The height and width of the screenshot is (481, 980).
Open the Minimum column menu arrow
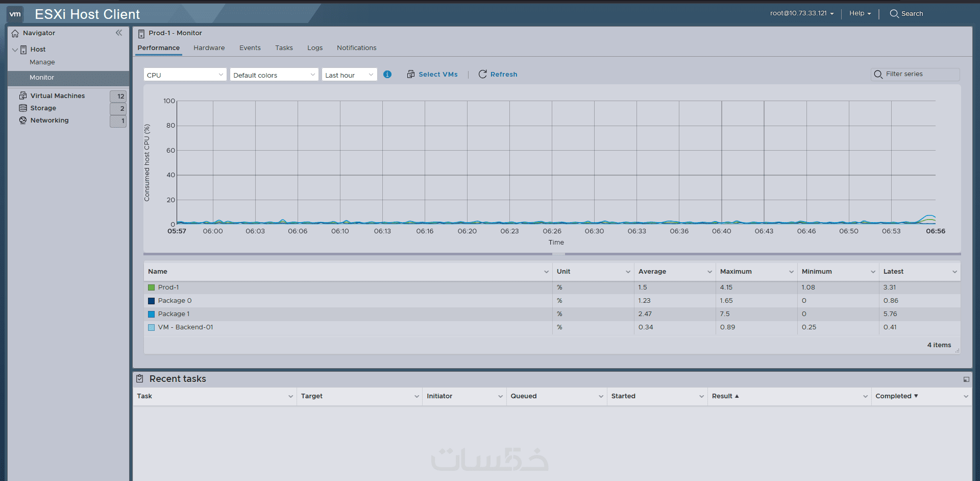click(873, 272)
